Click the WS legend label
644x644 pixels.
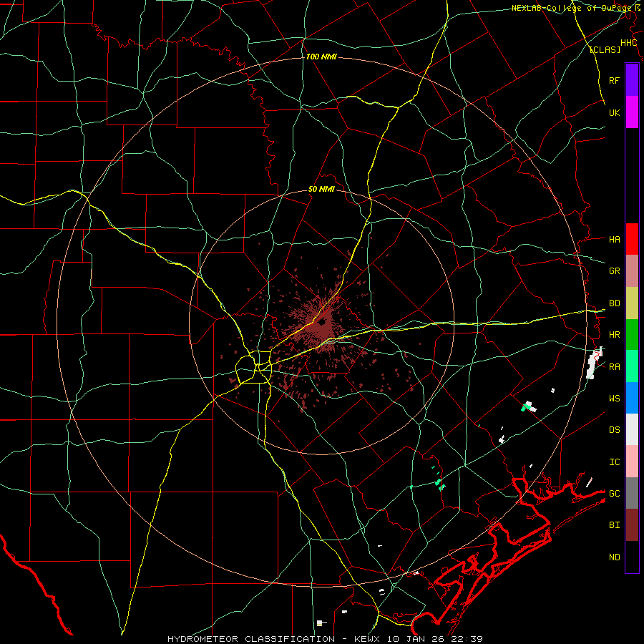pyautogui.click(x=614, y=398)
